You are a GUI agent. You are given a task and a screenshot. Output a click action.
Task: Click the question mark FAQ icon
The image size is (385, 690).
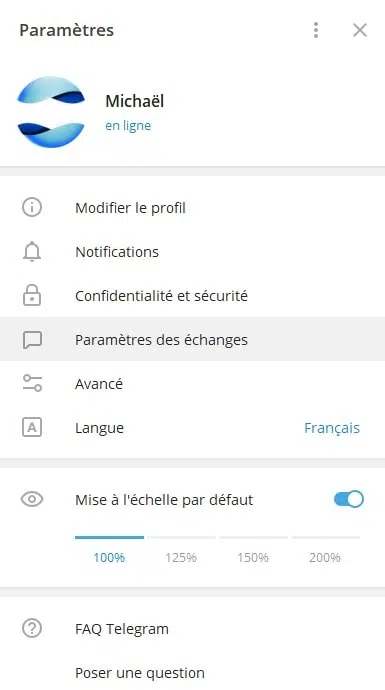(x=32, y=628)
